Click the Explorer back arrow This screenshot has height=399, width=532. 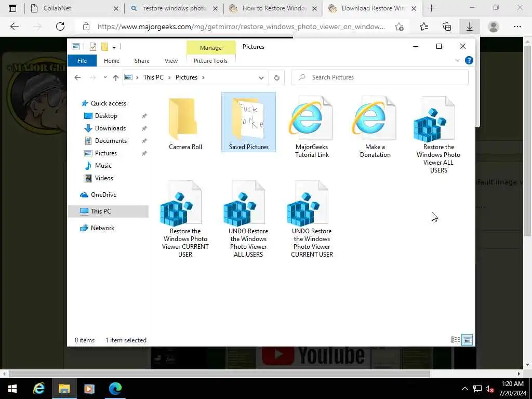tap(78, 77)
